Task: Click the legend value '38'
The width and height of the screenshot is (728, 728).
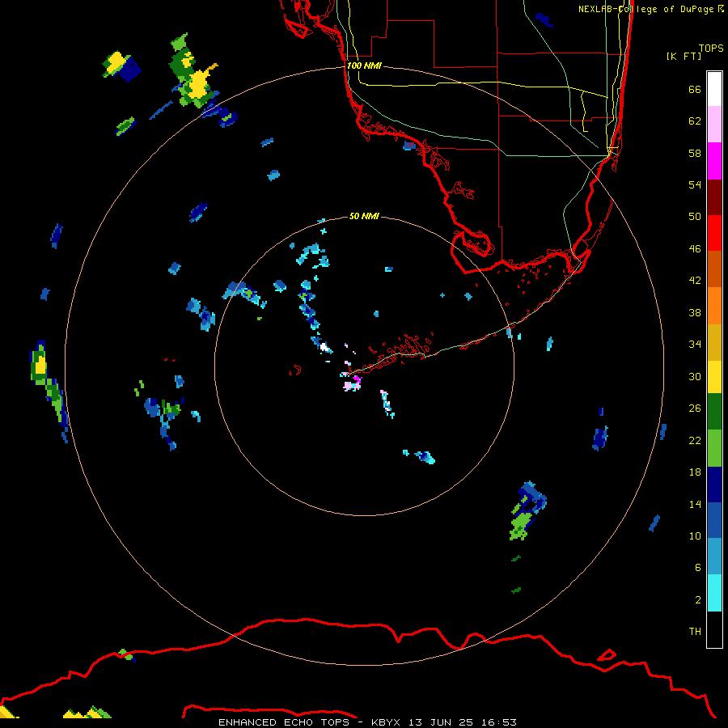Action: [695, 312]
